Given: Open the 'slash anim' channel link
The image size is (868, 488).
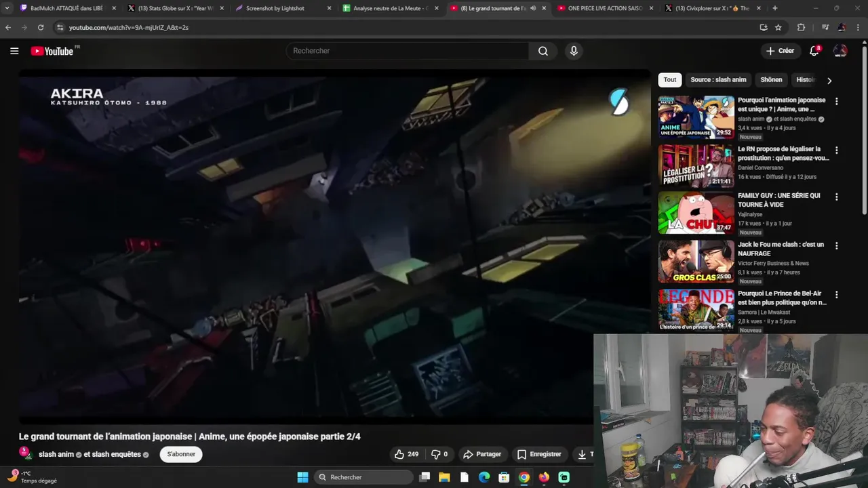Looking at the screenshot, I should [x=56, y=454].
